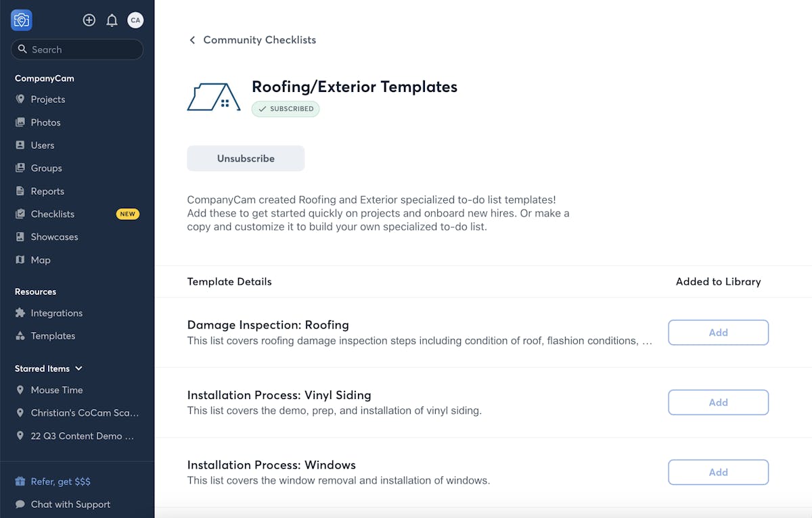The height and width of the screenshot is (518, 812).
Task: Open the Projects section
Action: (x=47, y=99)
